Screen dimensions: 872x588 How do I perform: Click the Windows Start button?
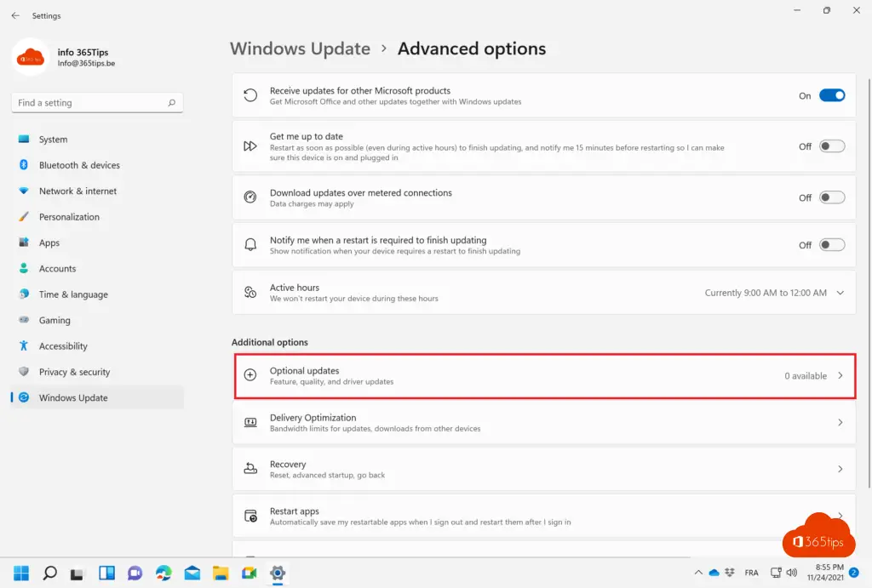pyautogui.click(x=21, y=573)
